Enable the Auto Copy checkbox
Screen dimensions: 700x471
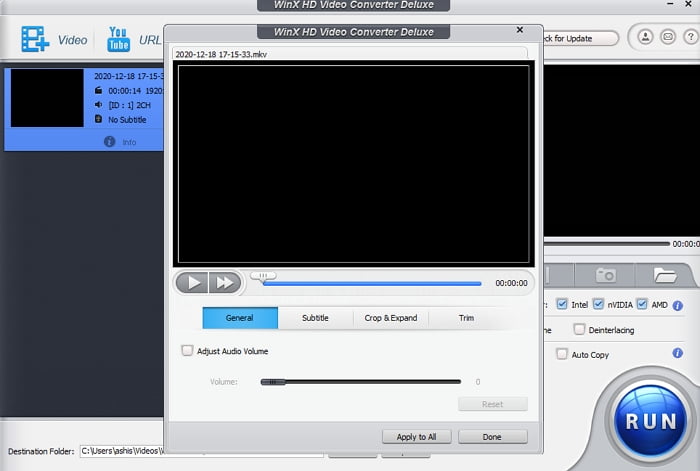coord(562,354)
